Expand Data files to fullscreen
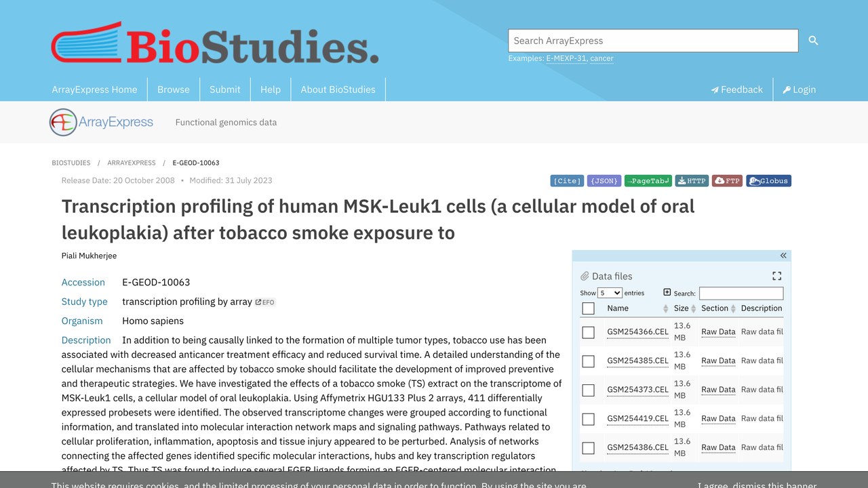The height and width of the screenshot is (488, 868). (777, 276)
